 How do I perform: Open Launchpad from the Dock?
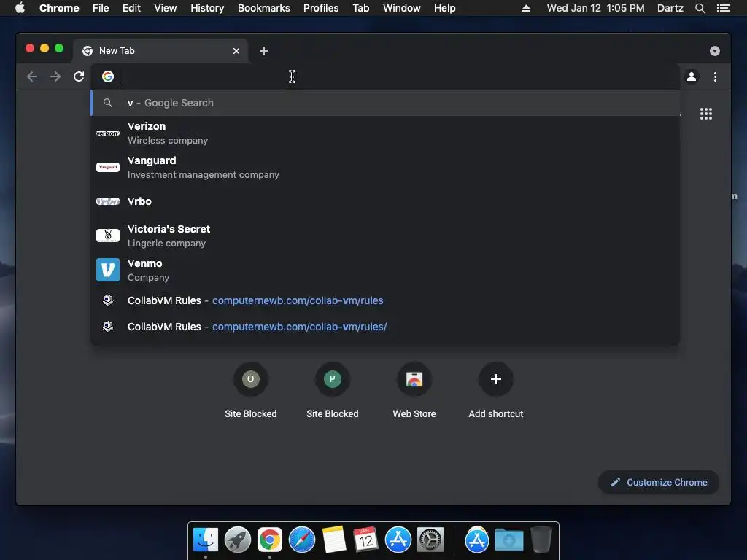tap(238, 540)
